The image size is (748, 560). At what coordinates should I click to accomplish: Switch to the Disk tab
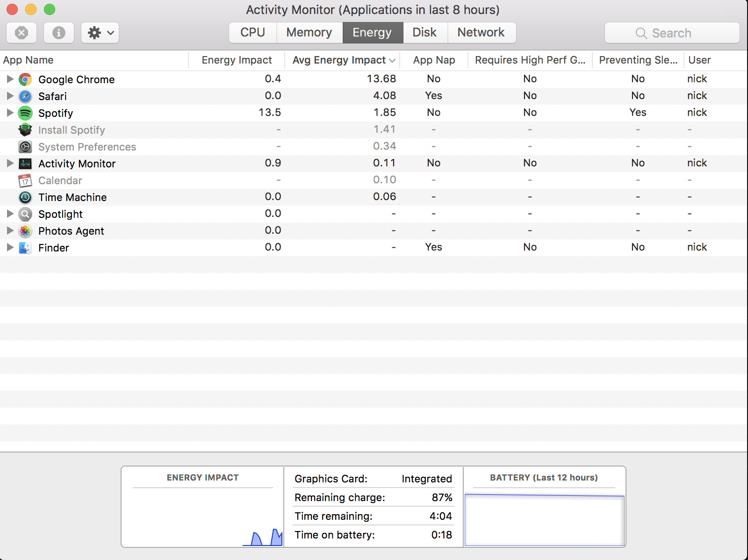pos(425,33)
